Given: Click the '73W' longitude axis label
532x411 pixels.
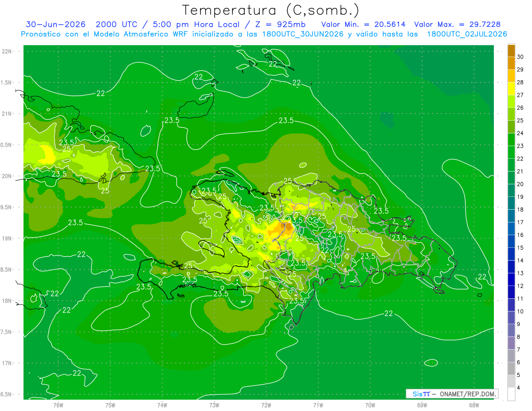Looking at the screenshot, I should coord(214,405).
